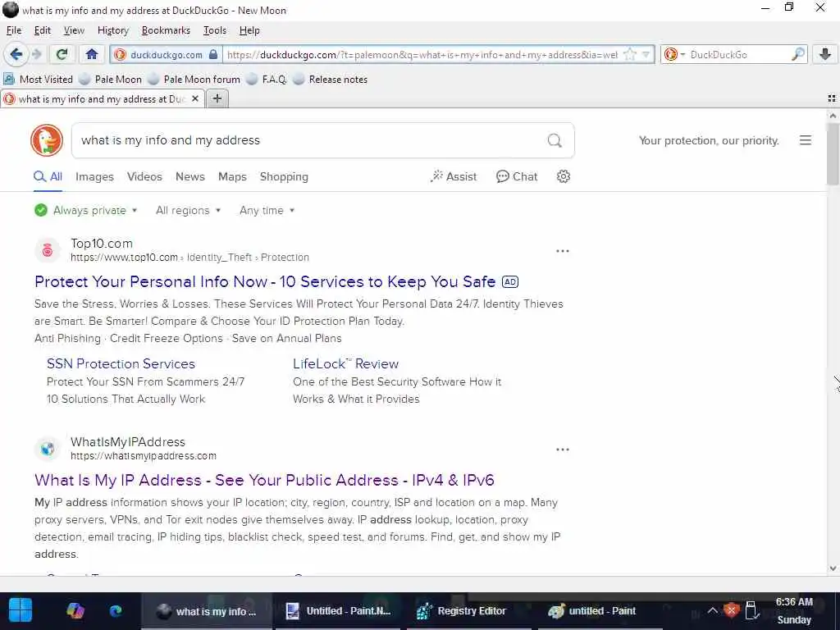The width and height of the screenshot is (840, 630).
Task: Click the WhatIsMyIPAddress globe favicon
Action: coord(48,449)
